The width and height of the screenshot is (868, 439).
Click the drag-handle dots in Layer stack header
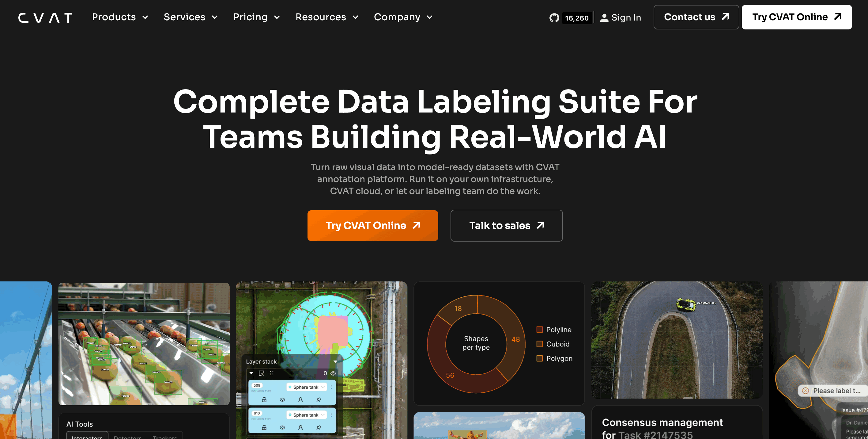click(x=272, y=373)
